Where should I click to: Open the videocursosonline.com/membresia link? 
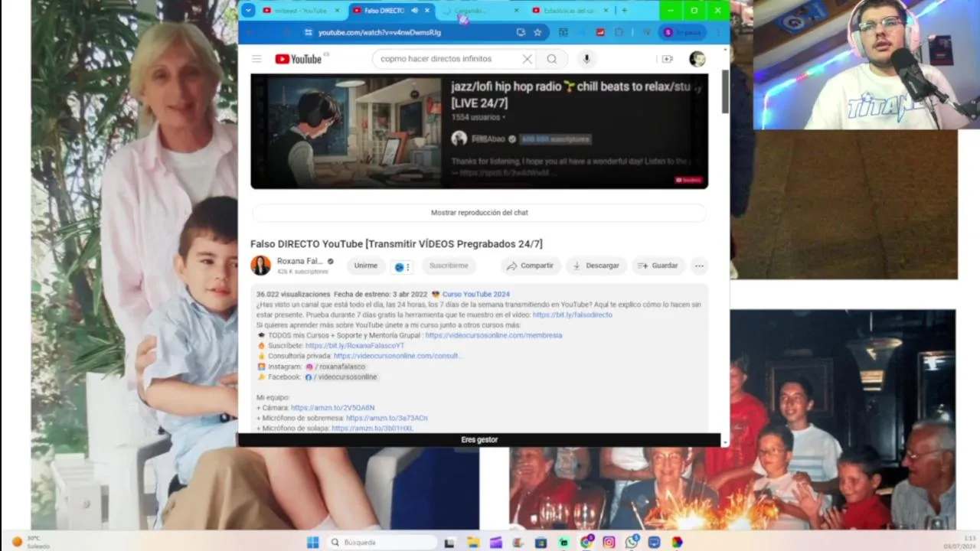click(x=494, y=335)
